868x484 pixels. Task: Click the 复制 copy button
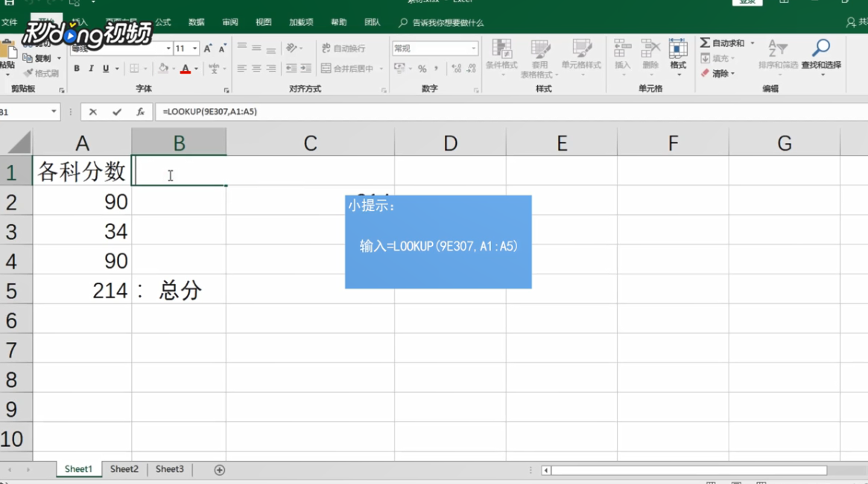[38, 58]
